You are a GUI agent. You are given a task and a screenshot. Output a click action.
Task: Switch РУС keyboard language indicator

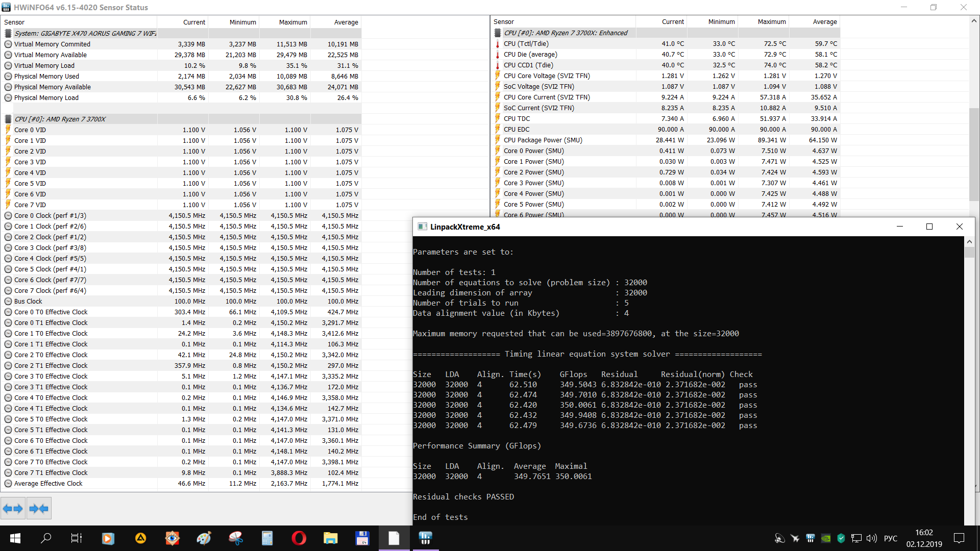(x=890, y=538)
